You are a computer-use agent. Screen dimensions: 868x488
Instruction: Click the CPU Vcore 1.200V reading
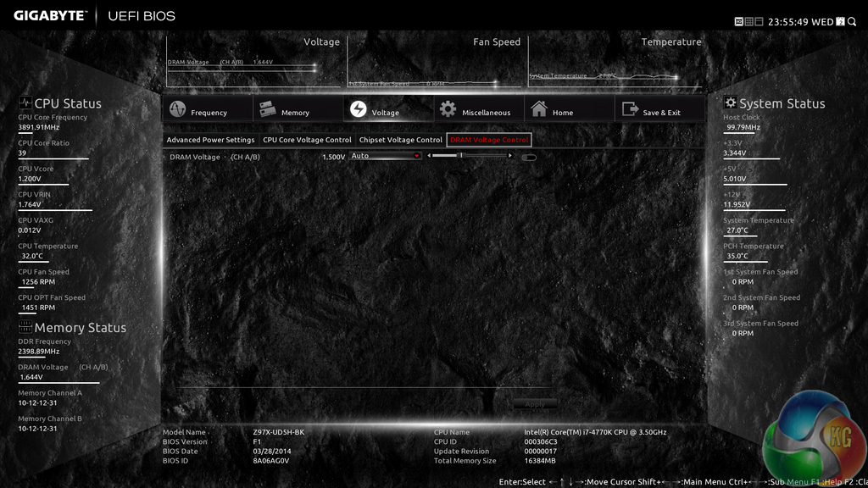click(x=30, y=179)
